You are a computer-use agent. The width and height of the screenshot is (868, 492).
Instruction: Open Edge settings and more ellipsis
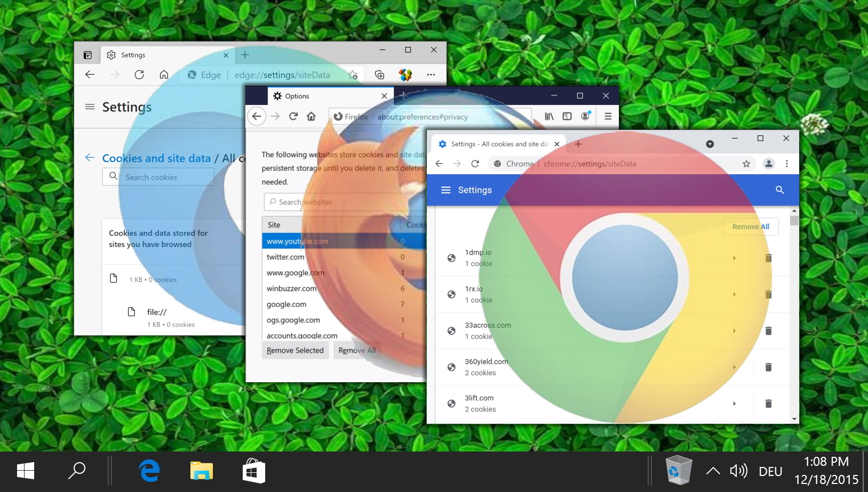[x=431, y=75]
